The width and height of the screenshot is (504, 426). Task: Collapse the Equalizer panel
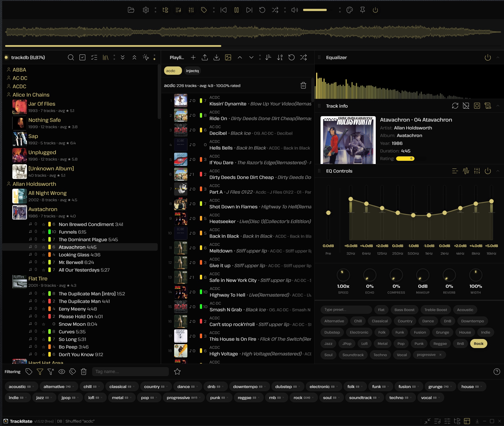(498, 57)
